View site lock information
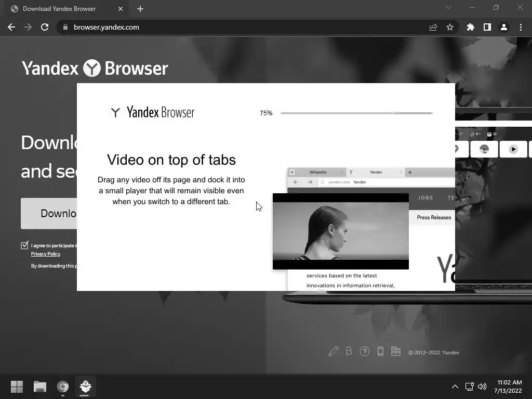 point(65,27)
